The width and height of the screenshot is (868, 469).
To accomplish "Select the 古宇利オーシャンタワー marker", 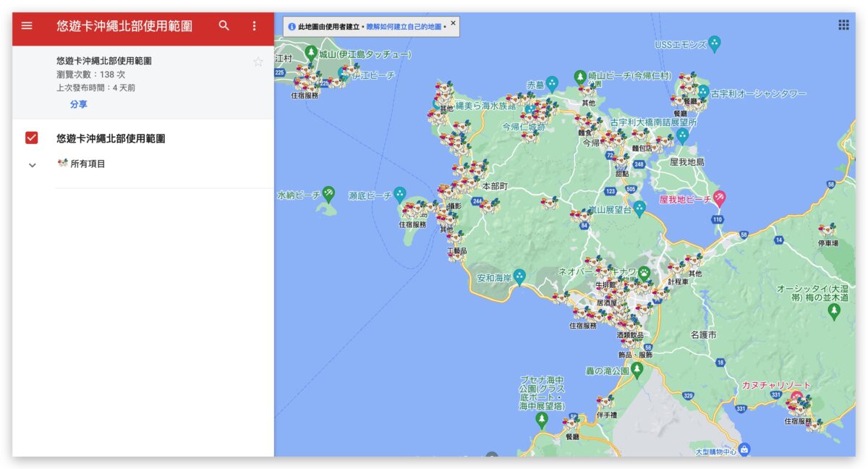I will (703, 93).
